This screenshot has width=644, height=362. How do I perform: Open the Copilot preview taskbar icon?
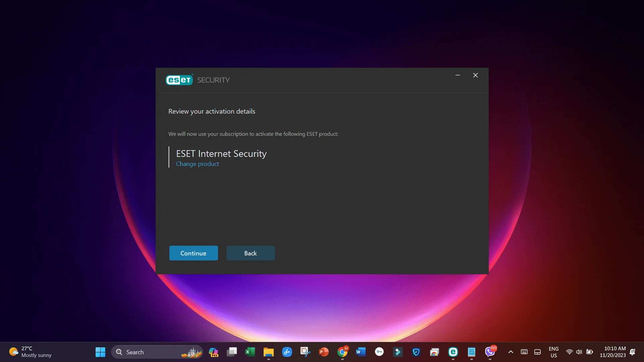[213, 352]
